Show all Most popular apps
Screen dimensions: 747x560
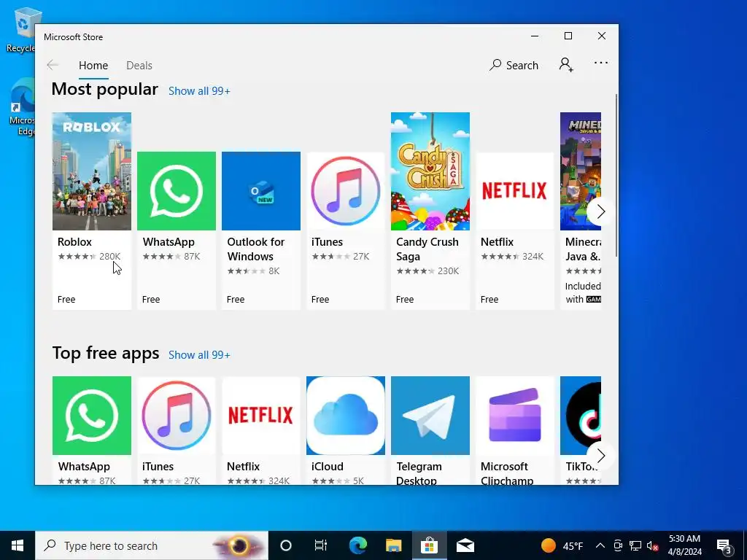click(x=199, y=91)
